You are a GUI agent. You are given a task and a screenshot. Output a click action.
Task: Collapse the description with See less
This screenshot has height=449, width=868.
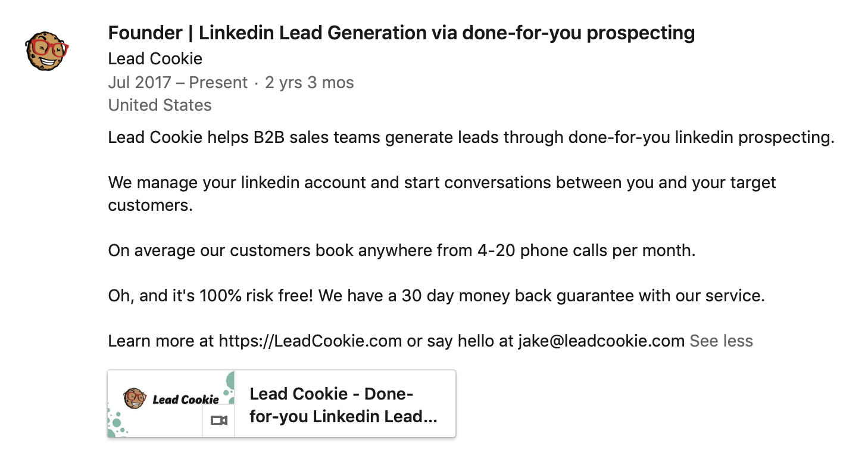[x=721, y=341]
